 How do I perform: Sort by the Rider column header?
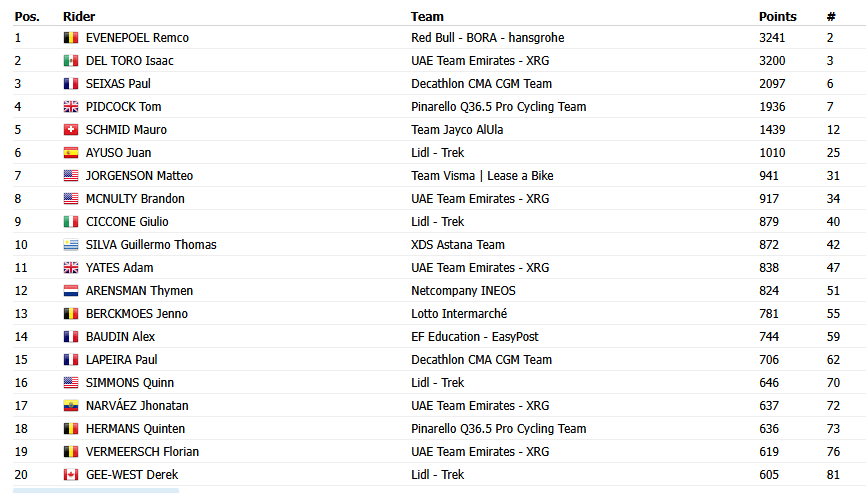pos(79,17)
